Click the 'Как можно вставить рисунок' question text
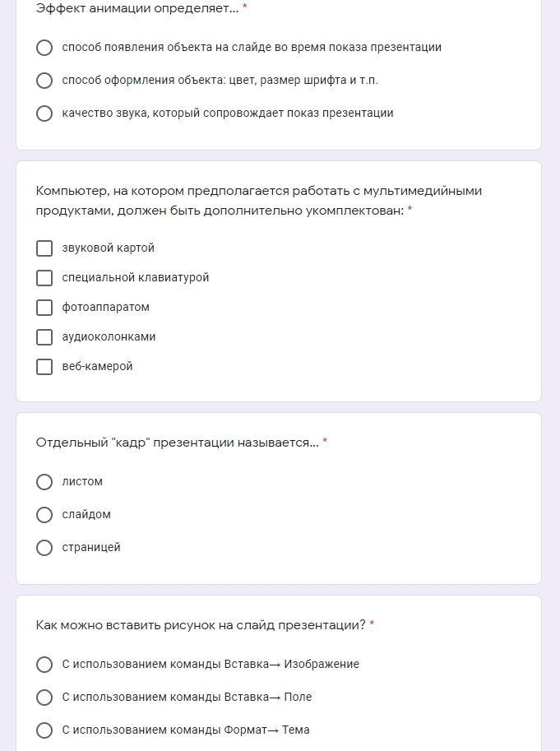The height and width of the screenshot is (751, 560). point(201,625)
